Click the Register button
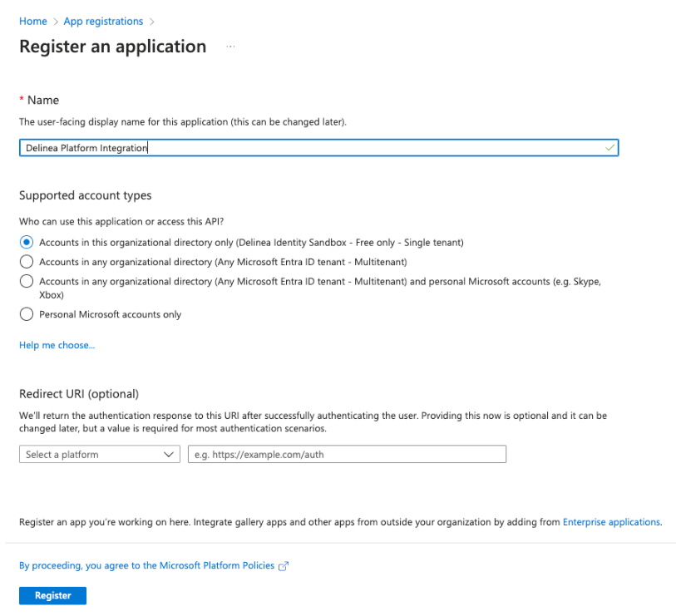Screen dimensions: 676x616 click(52, 595)
